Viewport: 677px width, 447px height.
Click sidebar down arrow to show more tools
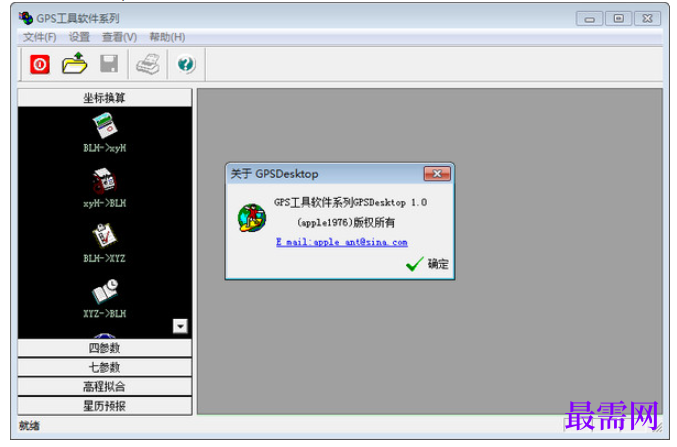pyautogui.click(x=180, y=326)
